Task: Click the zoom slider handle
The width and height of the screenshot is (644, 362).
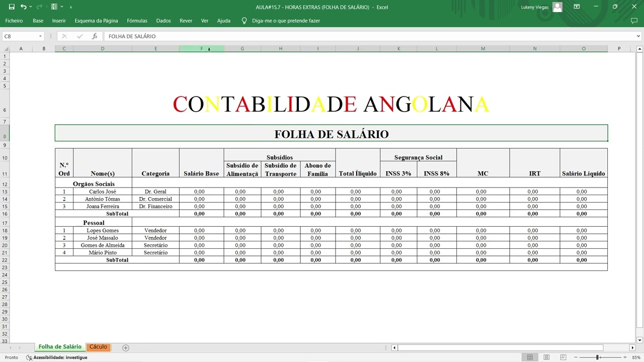Action: (x=598, y=357)
